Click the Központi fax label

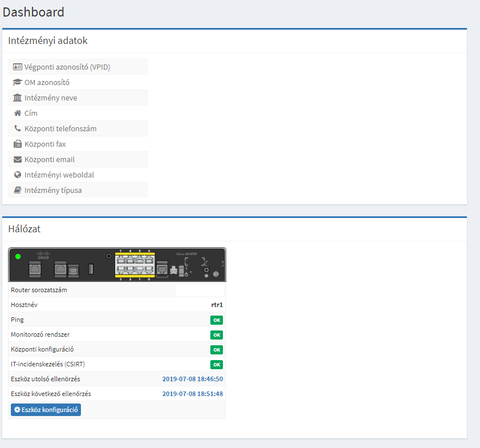coord(45,144)
